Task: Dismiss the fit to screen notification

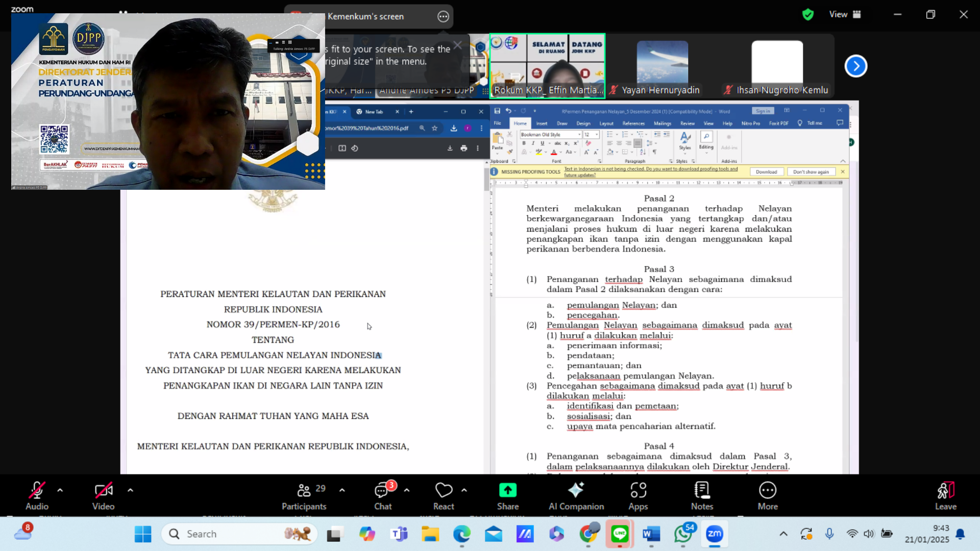Action: 458,45
